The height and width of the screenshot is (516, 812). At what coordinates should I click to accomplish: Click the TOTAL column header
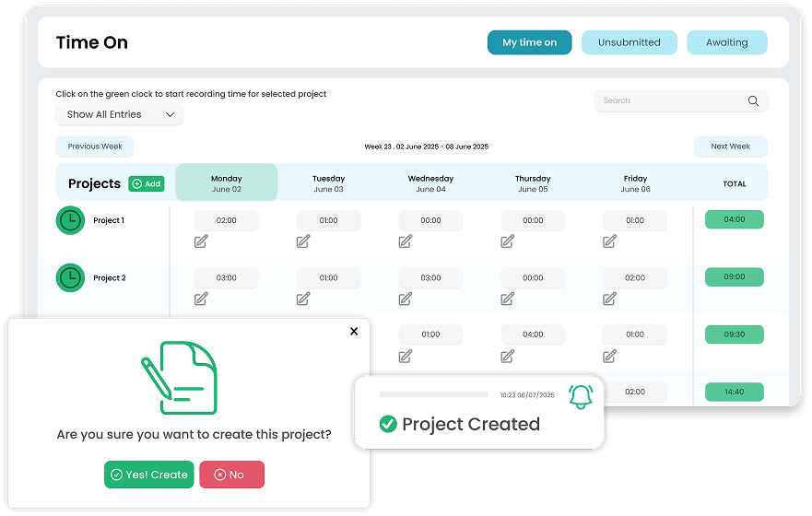pyautogui.click(x=735, y=183)
